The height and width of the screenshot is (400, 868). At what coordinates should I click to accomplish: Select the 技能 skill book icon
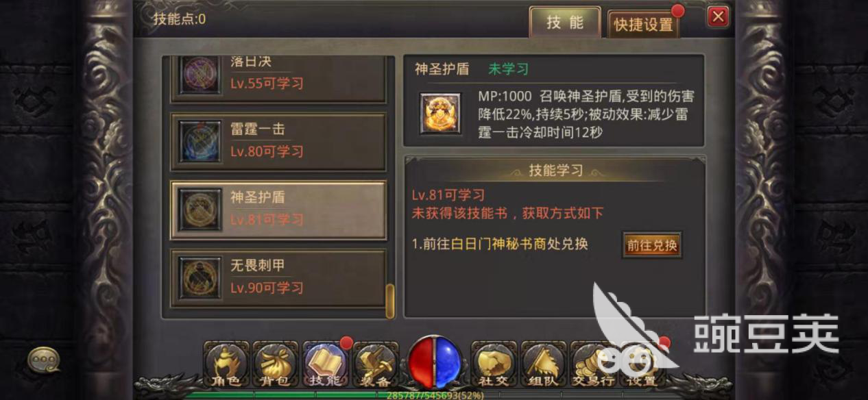(325, 364)
